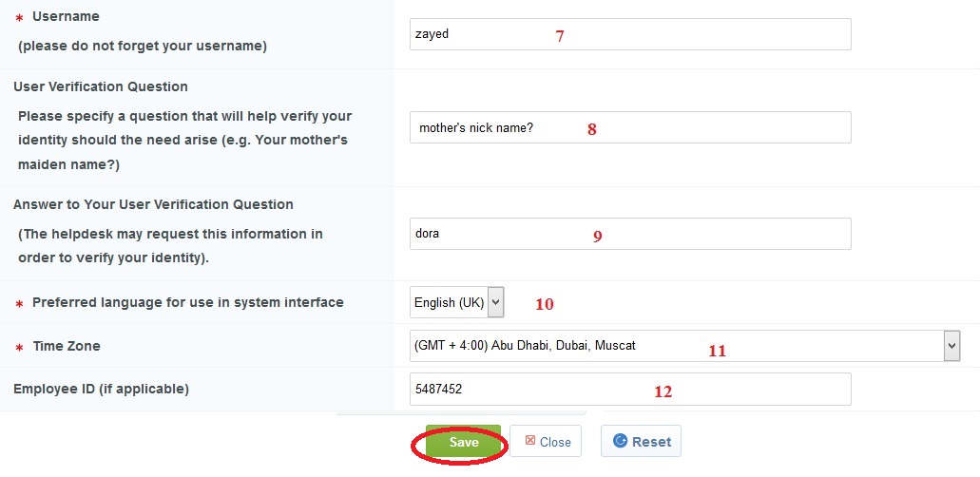Click the username reminder hint text

[143, 46]
